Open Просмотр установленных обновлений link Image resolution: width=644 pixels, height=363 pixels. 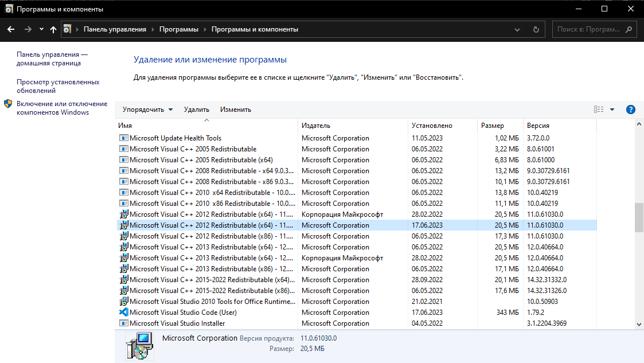[x=58, y=86]
